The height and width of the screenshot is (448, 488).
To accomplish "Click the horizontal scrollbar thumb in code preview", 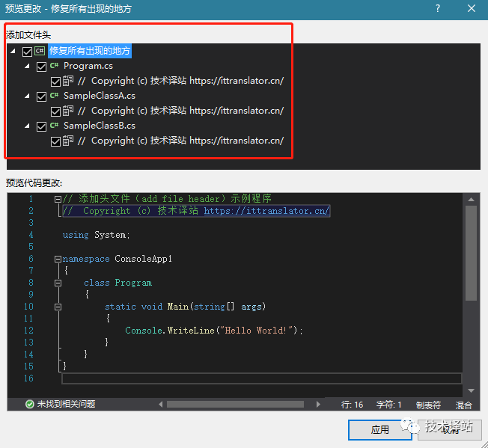I will coord(235,404).
